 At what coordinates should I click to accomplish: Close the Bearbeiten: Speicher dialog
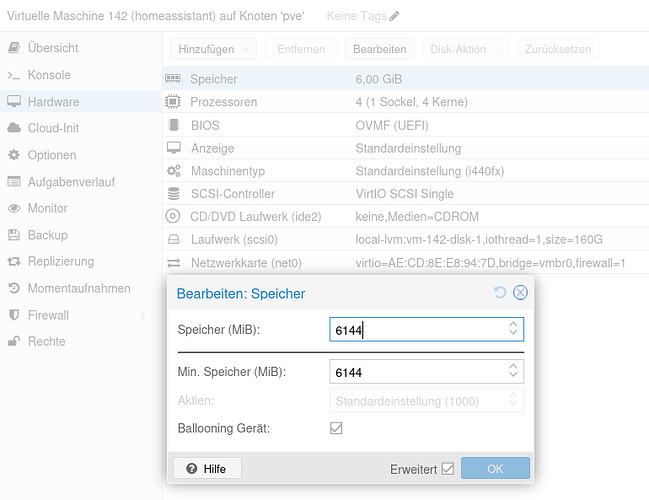pyautogui.click(x=520, y=293)
